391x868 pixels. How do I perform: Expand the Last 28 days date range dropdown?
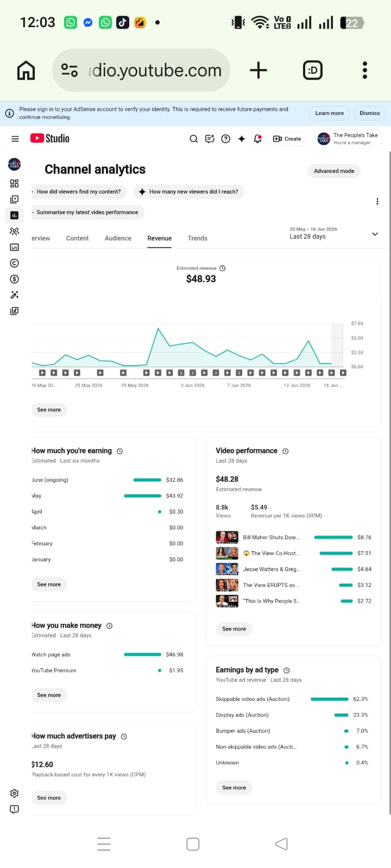(x=333, y=233)
